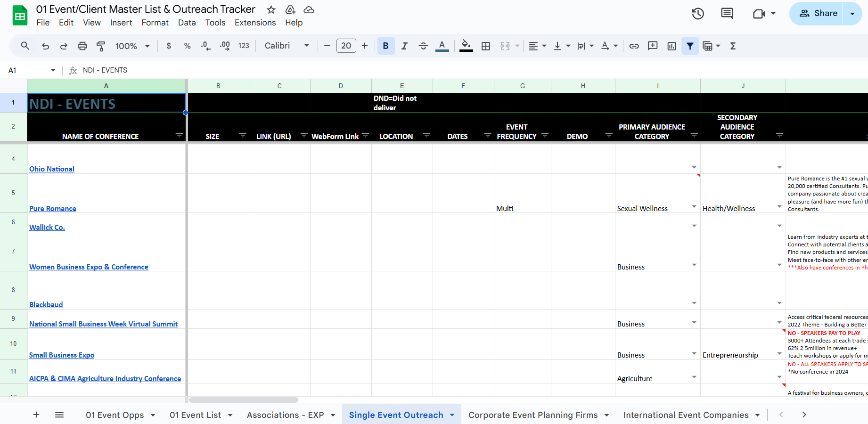Activate the paint format tool
Screen dimensions: 868x424
[x=101, y=46]
